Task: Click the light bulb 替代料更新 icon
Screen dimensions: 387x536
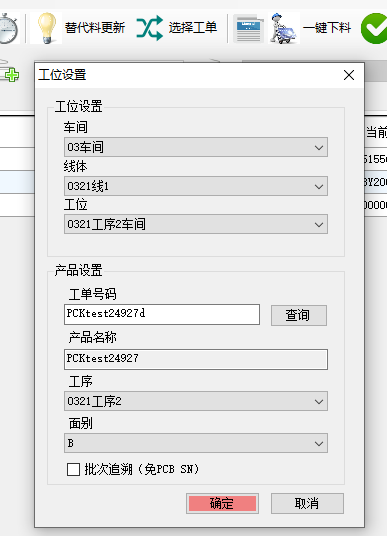Action: coord(46,28)
